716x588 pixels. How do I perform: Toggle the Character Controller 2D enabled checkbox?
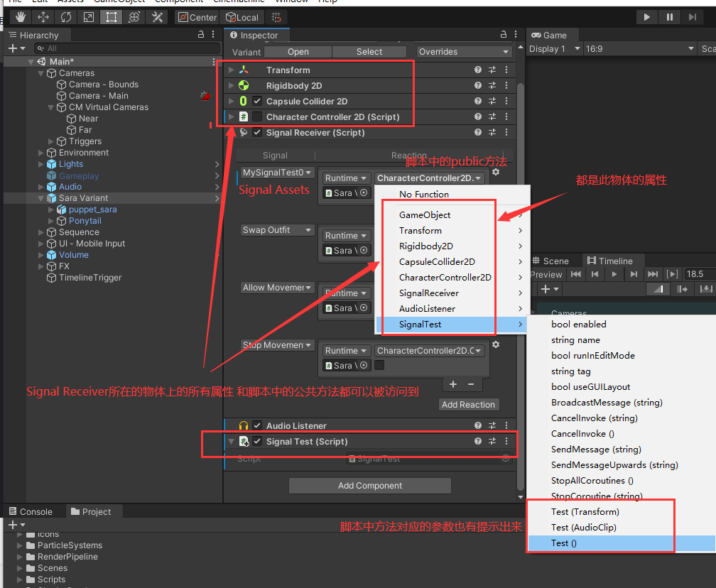click(x=257, y=117)
